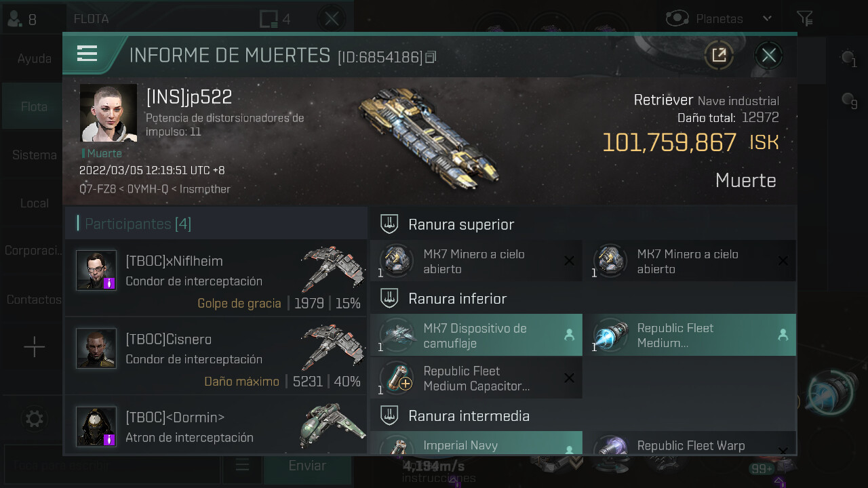Send message with Enviar button
The image size is (868, 488).
click(307, 466)
